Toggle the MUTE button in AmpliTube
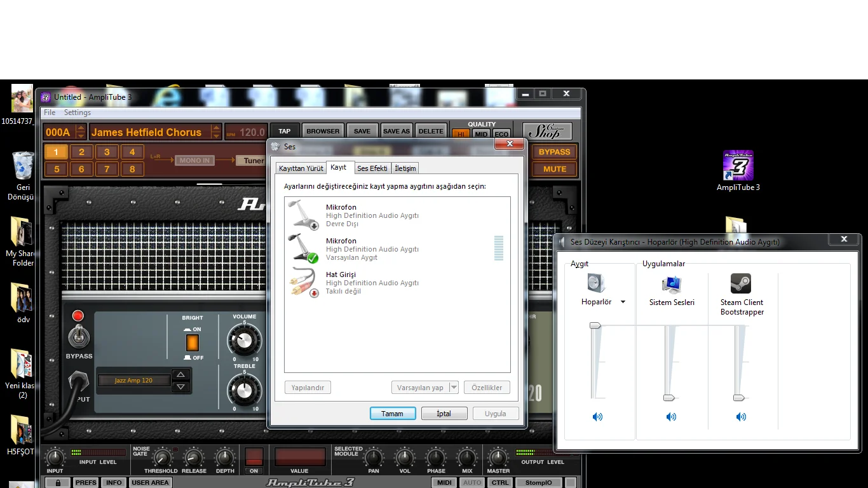This screenshot has height=488, width=868. point(555,169)
